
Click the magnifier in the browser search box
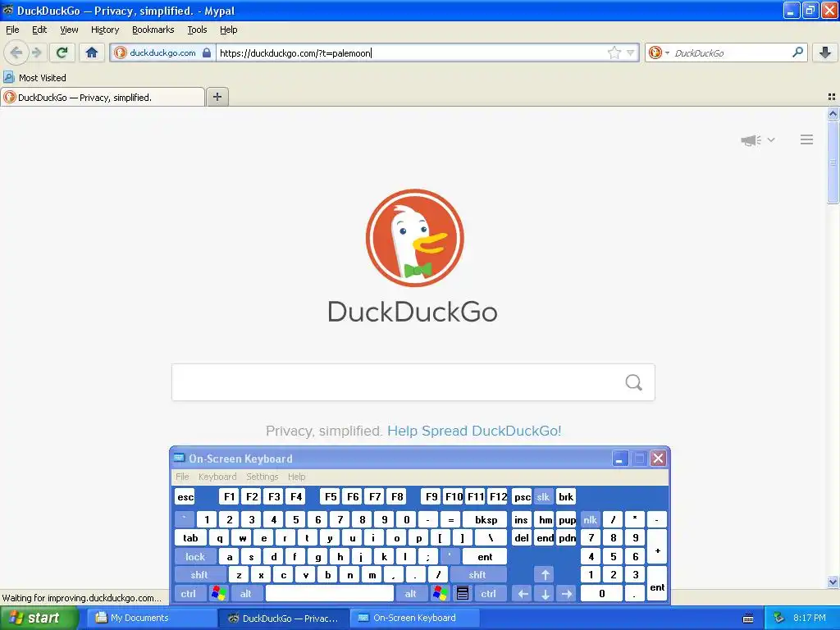pos(797,52)
